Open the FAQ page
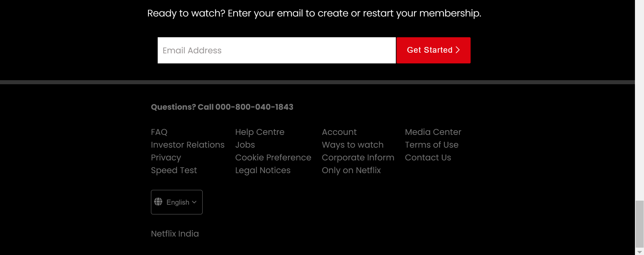644x255 pixels. [x=159, y=132]
